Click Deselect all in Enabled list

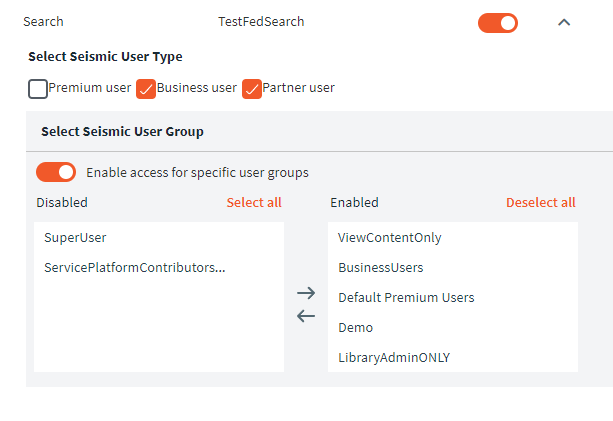540,202
